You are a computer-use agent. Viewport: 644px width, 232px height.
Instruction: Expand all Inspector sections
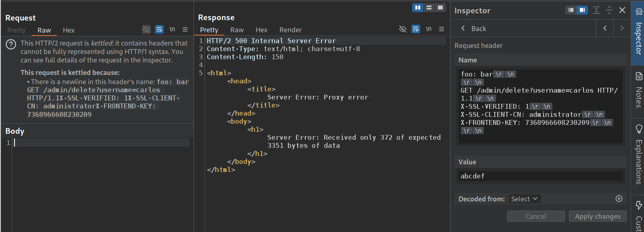[596, 10]
